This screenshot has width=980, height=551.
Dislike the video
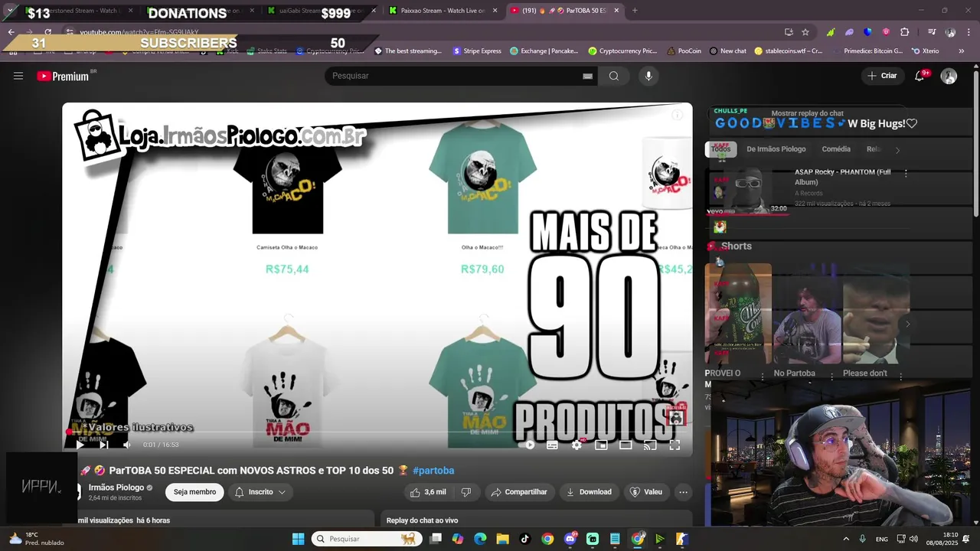pos(465,492)
